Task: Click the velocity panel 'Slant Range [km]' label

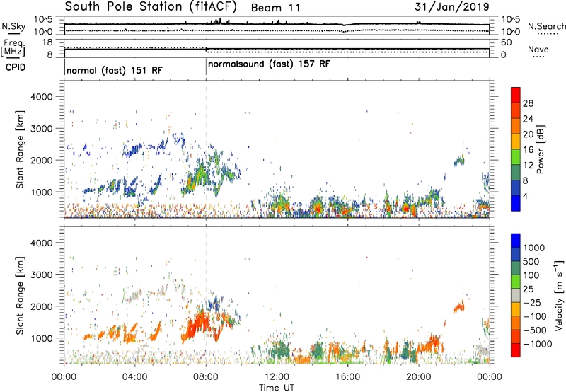Action: (x=21, y=295)
